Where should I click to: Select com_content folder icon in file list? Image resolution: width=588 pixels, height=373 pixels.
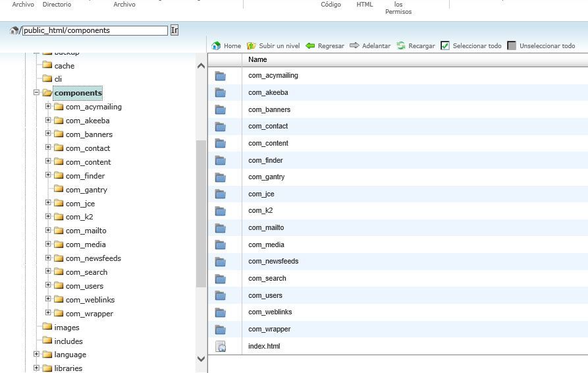click(221, 144)
